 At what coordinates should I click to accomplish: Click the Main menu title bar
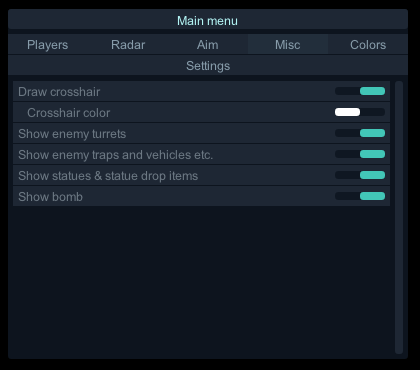coord(208,20)
